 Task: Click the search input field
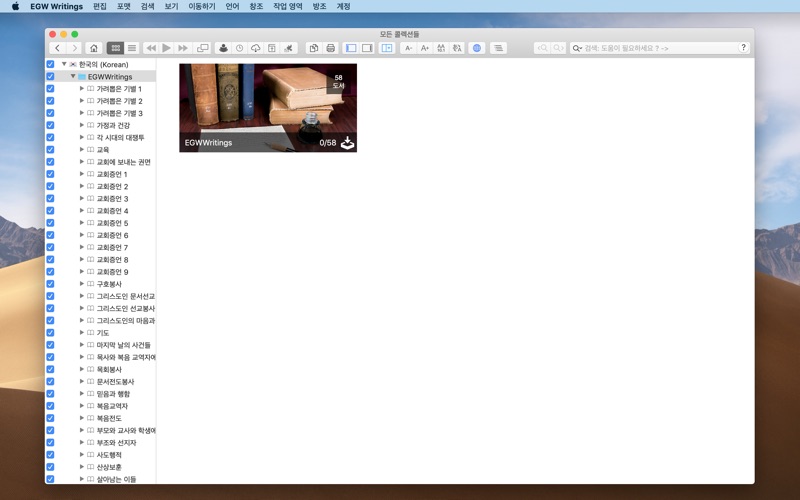pyautogui.click(x=661, y=48)
